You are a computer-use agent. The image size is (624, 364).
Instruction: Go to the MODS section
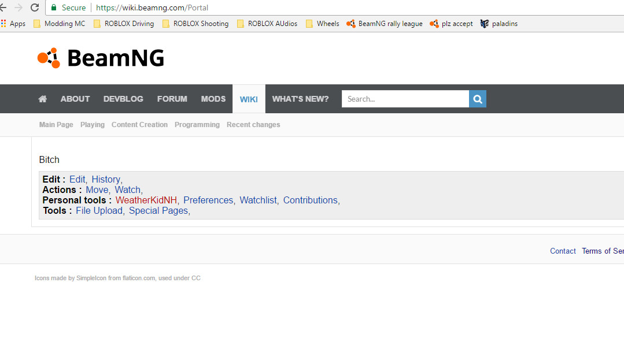click(x=213, y=99)
